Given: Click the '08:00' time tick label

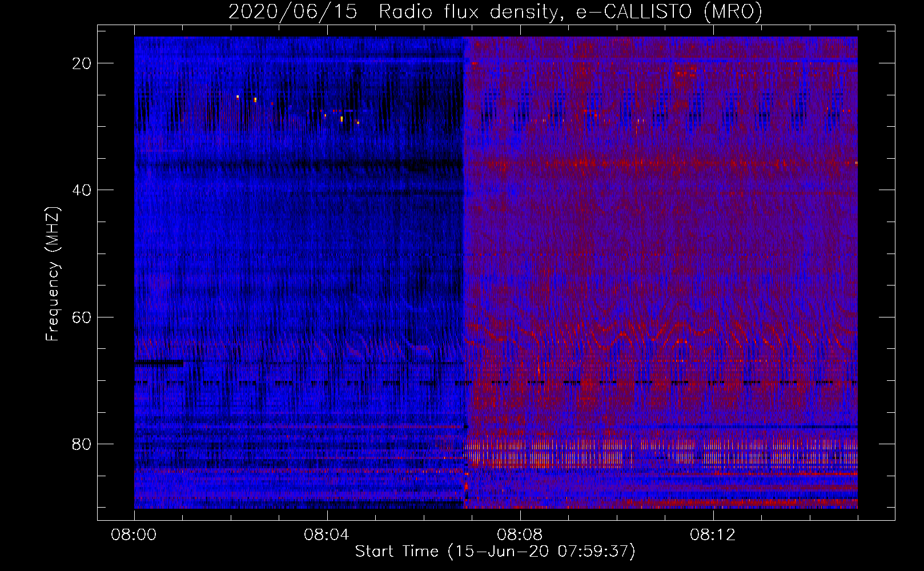Looking at the screenshot, I should point(134,535).
